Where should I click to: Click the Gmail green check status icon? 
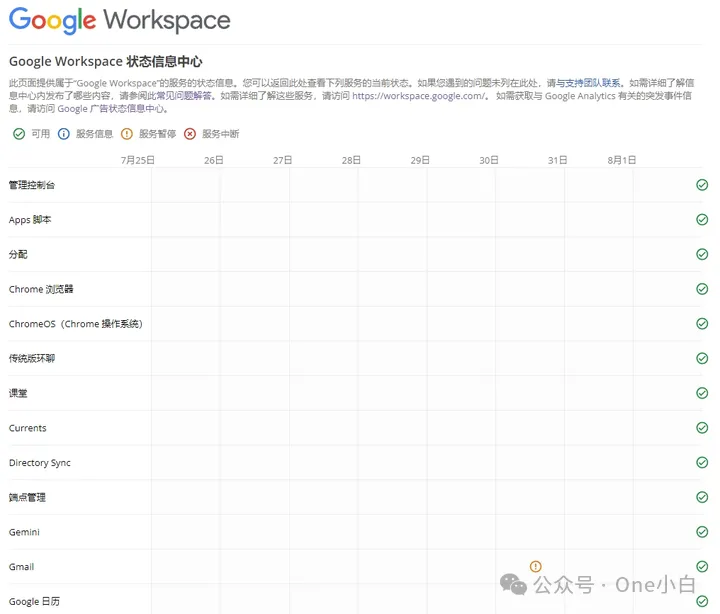point(702,566)
